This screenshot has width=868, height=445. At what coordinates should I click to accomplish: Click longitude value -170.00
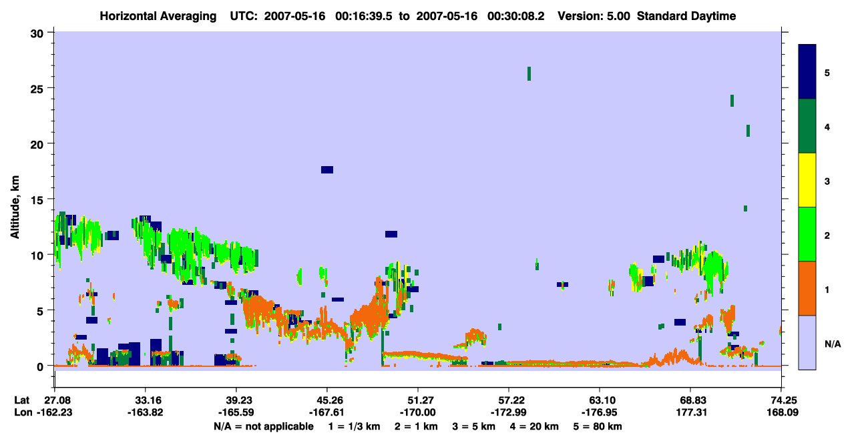point(418,412)
